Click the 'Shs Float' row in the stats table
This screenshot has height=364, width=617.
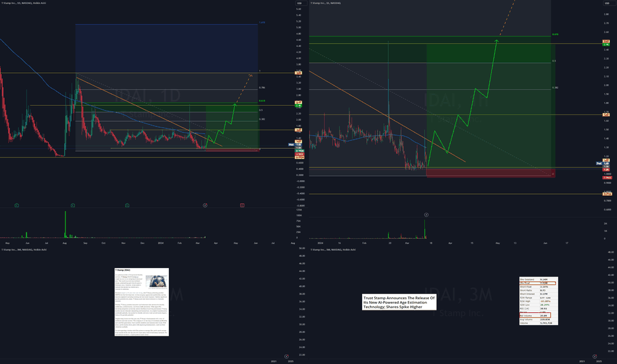pos(538,283)
